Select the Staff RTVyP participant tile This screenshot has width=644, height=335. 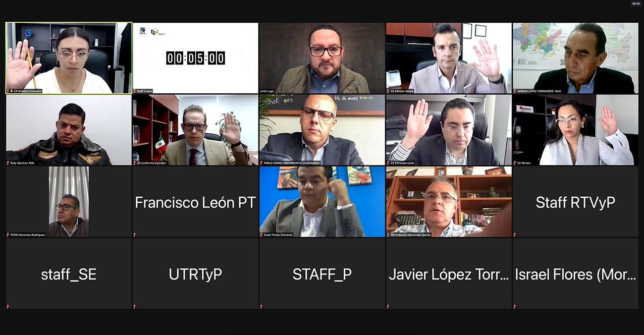[x=575, y=202]
